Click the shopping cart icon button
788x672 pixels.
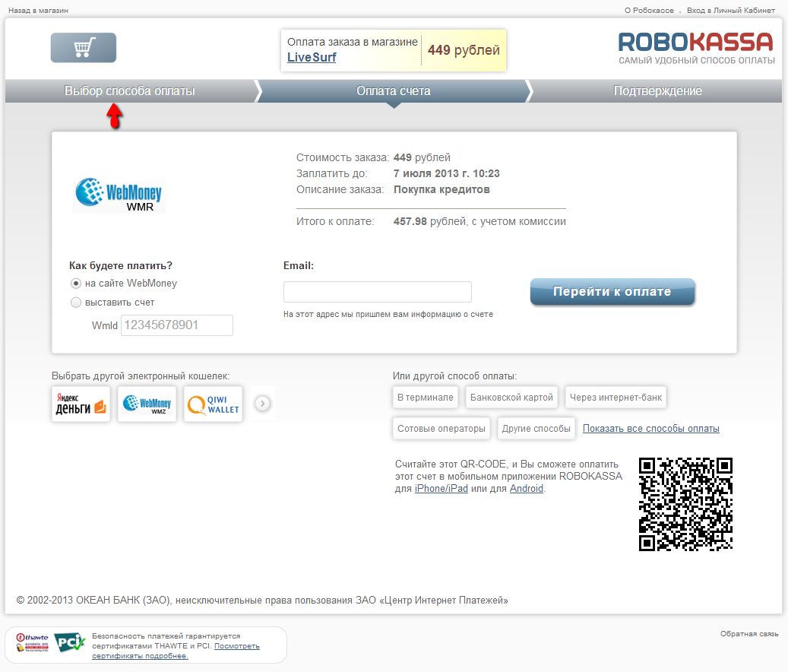pos(84,48)
